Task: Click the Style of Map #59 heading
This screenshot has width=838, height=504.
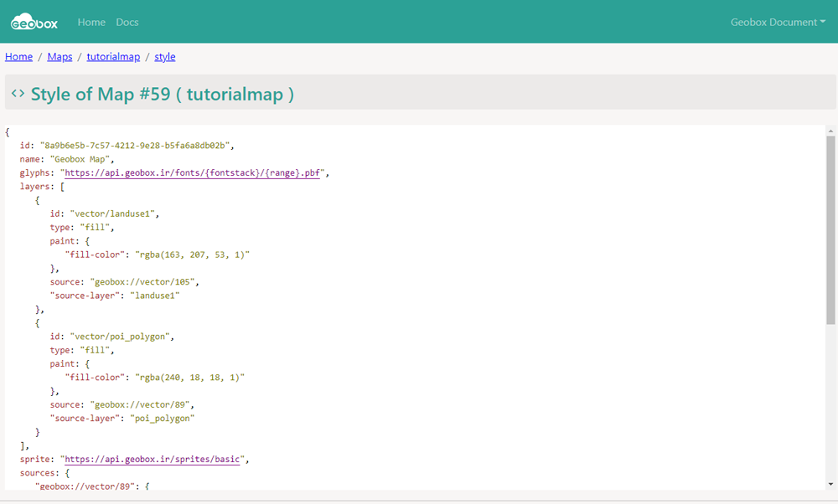Action: 162,94
